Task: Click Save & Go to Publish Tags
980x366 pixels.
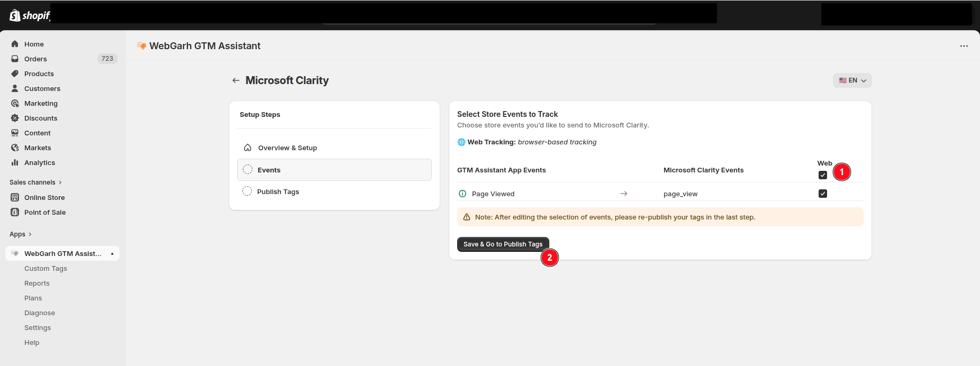Action: pyautogui.click(x=503, y=244)
